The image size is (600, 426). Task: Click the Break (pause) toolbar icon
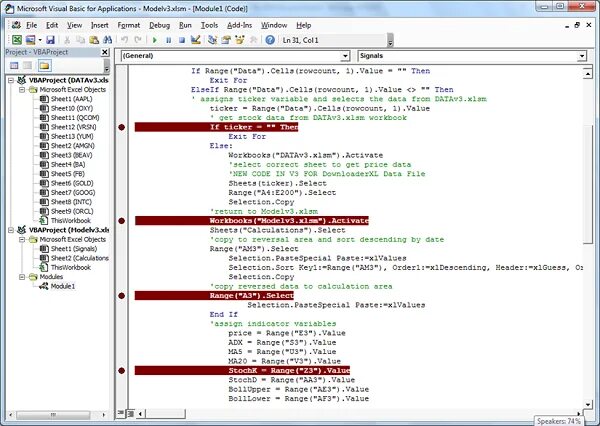(x=168, y=40)
